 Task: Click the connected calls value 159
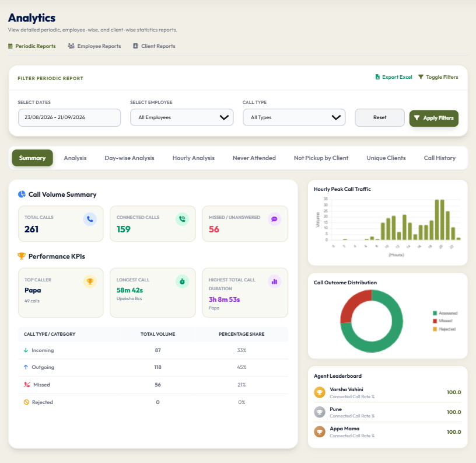pyautogui.click(x=124, y=229)
